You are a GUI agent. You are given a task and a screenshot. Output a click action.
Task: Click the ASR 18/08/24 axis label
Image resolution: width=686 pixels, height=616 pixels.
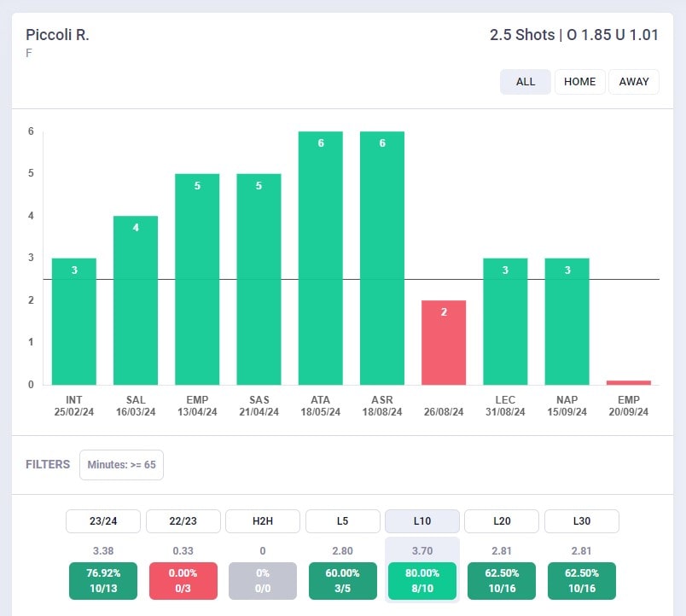[382, 405]
